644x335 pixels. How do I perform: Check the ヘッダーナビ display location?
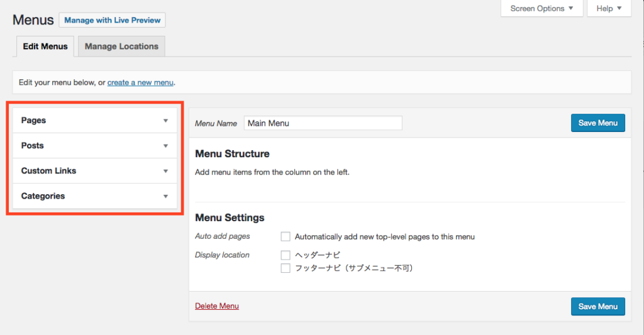pyautogui.click(x=286, y=255)
